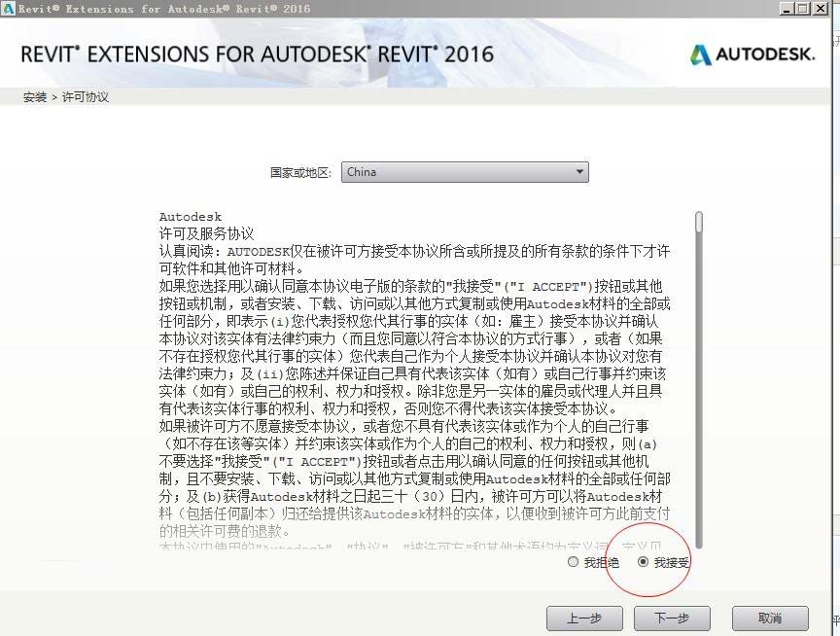Close the installer window
840x636 pixels.
(821, 9)
